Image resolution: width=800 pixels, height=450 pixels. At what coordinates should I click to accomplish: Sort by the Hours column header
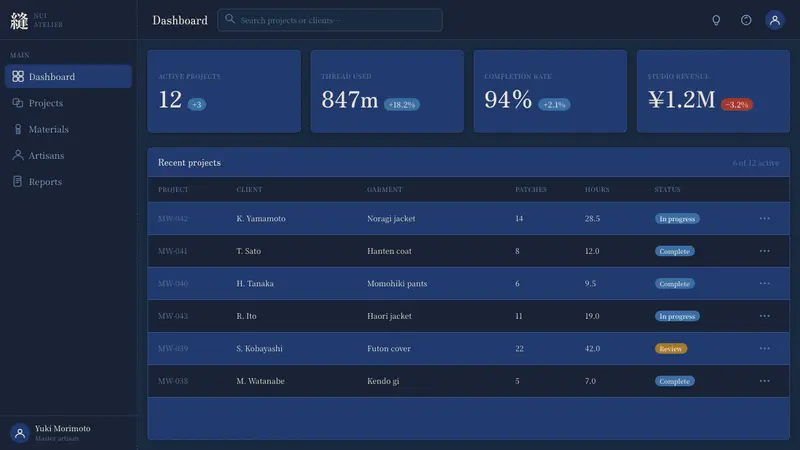(597, 189)
